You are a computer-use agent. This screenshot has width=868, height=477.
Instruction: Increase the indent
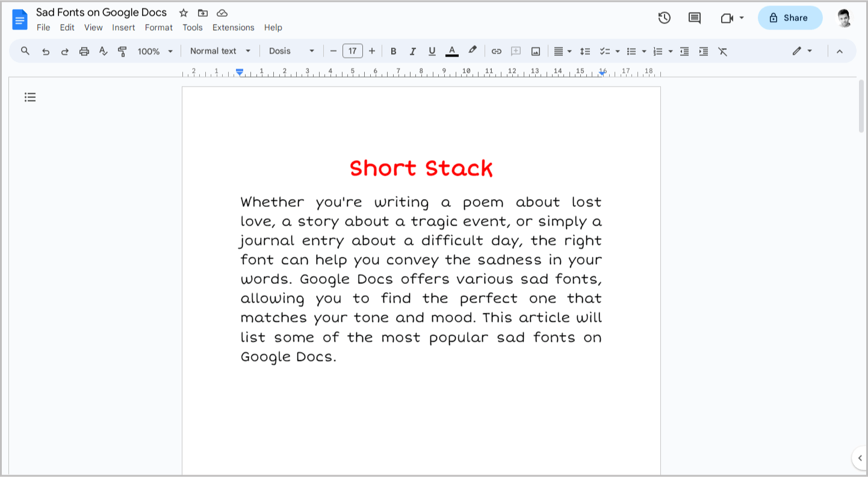pyautogui.click(x=704, y=52)
